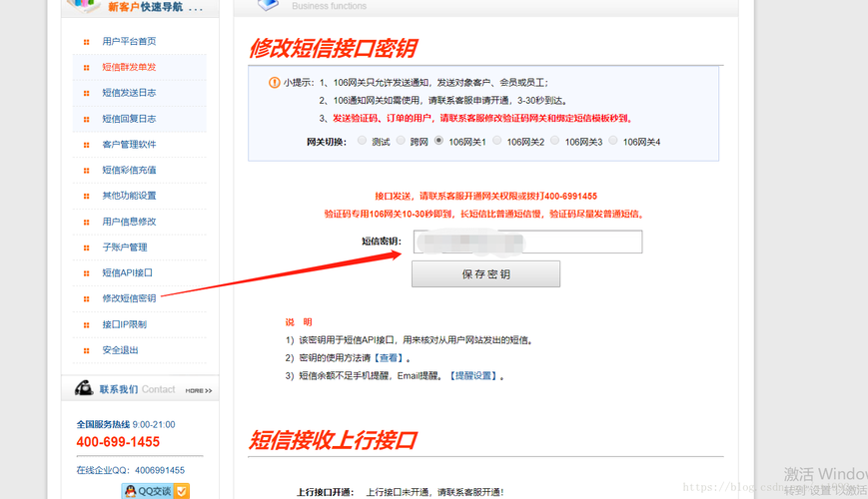Click the 短信密钥 input field
Screen dimensions: 868x499
coord(528,242)
